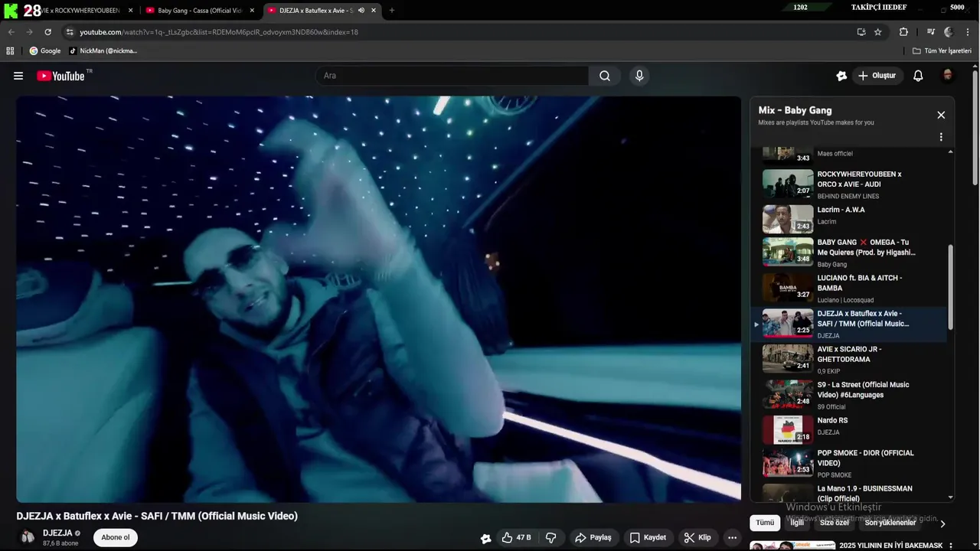Play AVIE x SICARIO JR - GHETTODRAMA

click(849, 359)
